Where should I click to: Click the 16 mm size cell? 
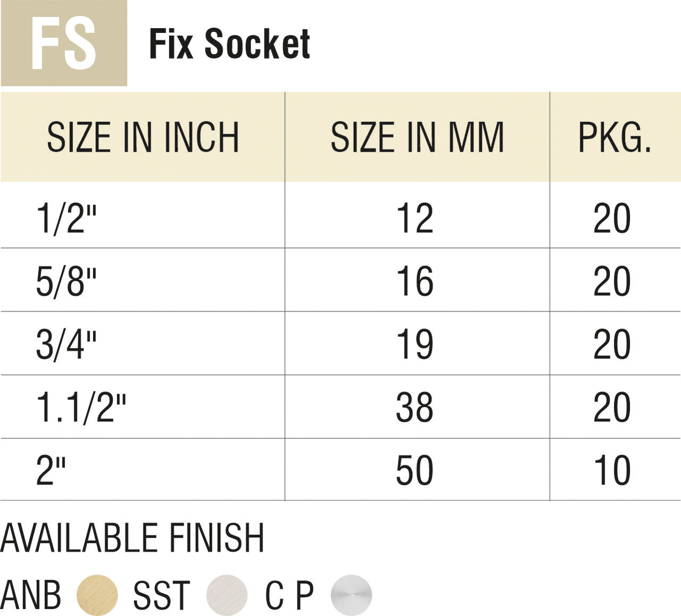coord(415,281)
